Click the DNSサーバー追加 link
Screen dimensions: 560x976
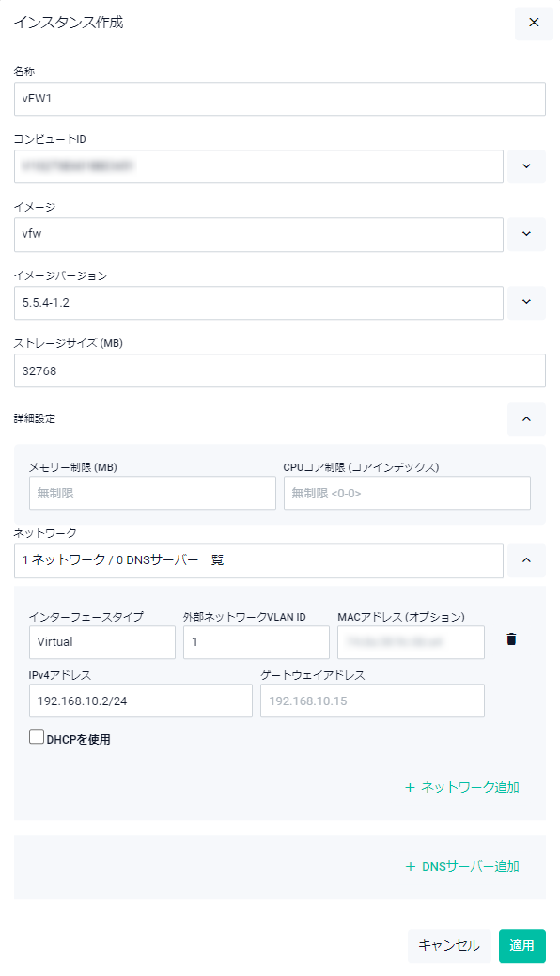pyautogui.click(x=462, y=866)
